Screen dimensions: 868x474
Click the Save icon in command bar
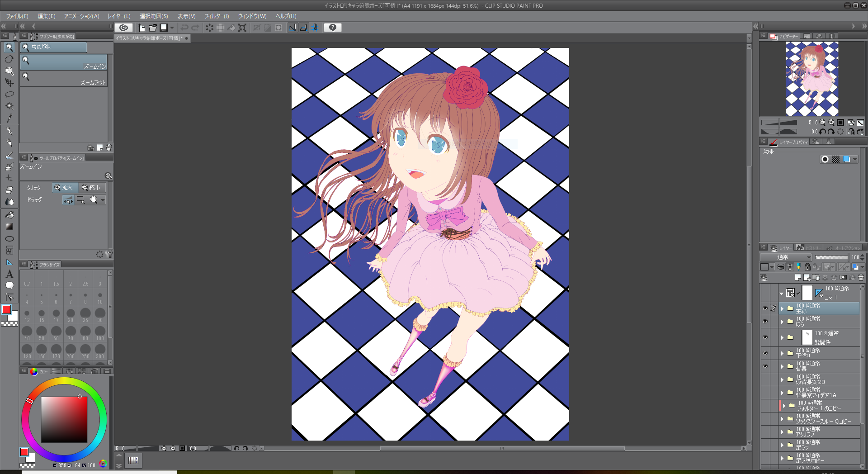pyautogui.click(x=164, y=28)
